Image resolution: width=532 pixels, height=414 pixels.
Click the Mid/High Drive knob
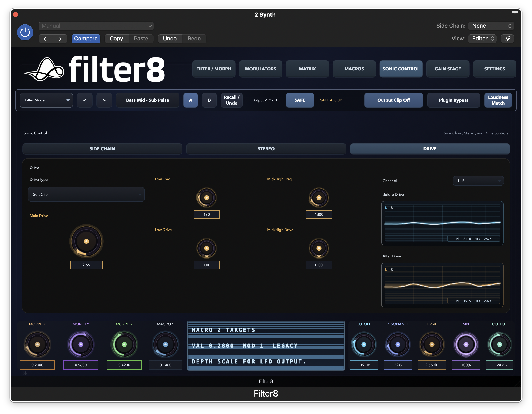coord(319,248)
